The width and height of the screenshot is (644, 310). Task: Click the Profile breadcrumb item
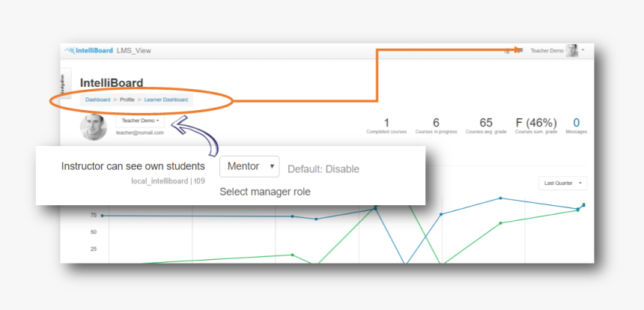coord(127,100)
